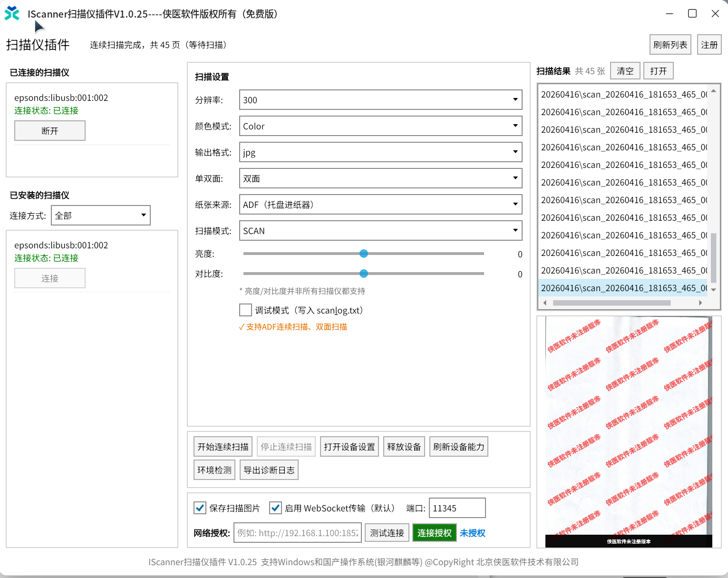Disconnect the scanner via 断开 button

point(49,130)
